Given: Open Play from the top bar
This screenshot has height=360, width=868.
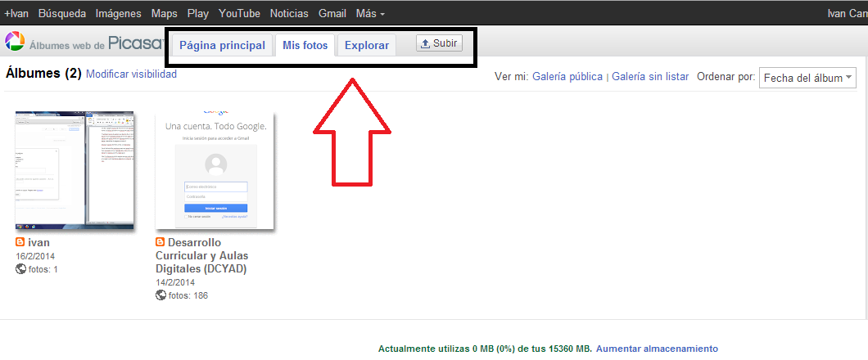Looking at the screenshot, I should click(x=198, y=13).
